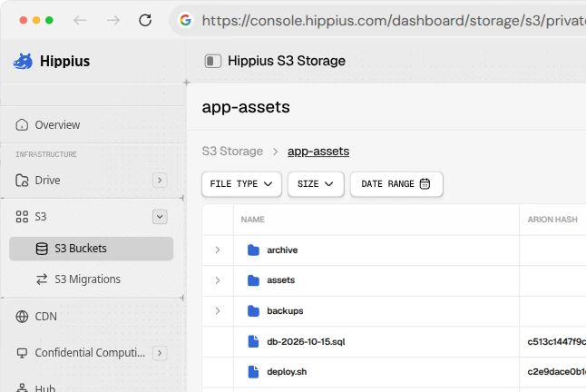Image resolution: width=586 pixels, height=392 pixels.
Task: Reload the page with the refresh icon
Action: point(145,20)
